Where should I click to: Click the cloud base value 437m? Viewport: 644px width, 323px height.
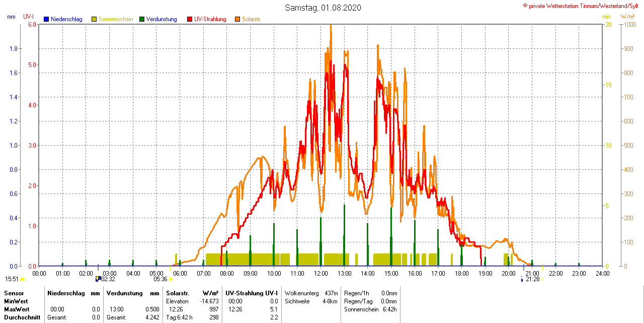[x=331, y=293]
